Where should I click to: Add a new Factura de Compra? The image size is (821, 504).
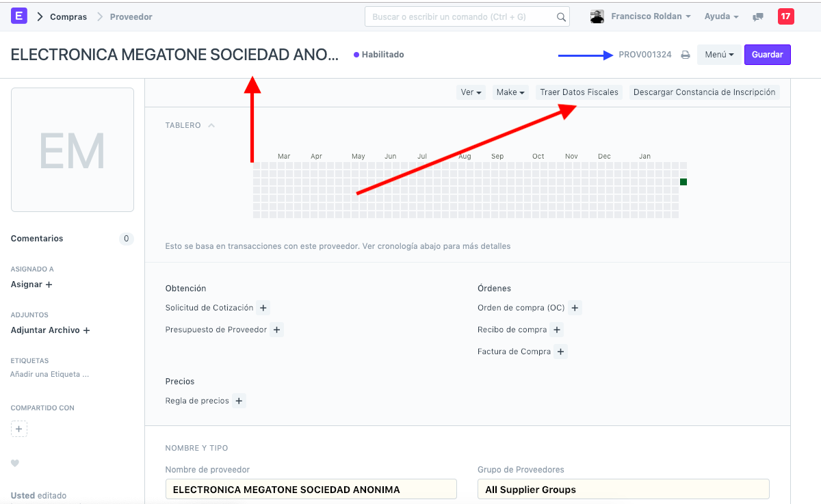tap(561, 352)
